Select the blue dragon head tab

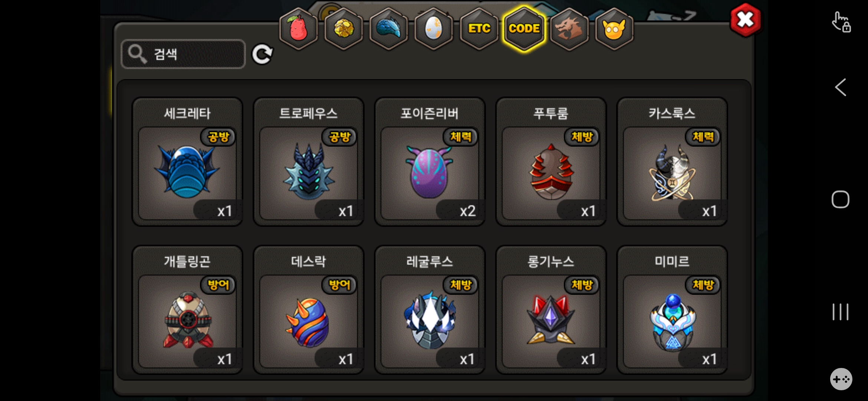[389, 29]
